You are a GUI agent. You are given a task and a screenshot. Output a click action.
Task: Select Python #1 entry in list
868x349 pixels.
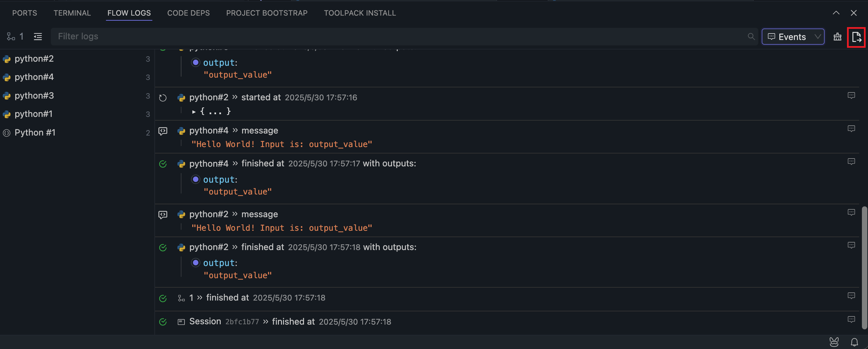coord(35,132)
